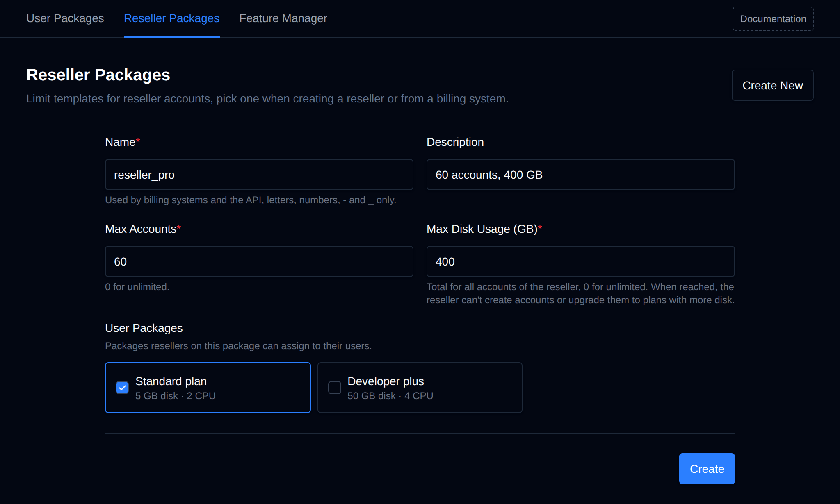Select the Reseller Packages tab

tap(171, 18)
